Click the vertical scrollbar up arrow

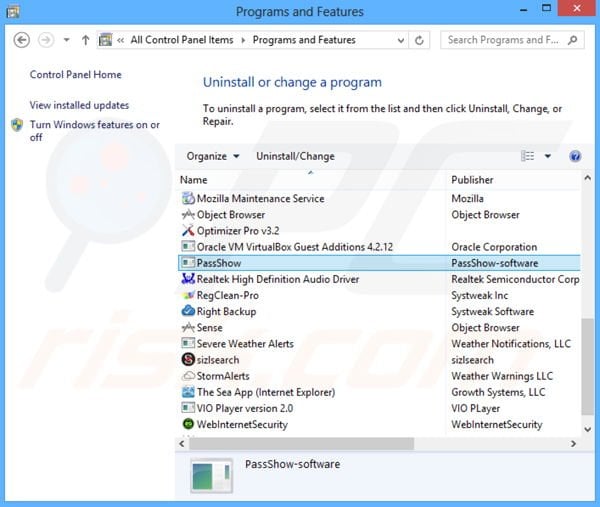click(x=587, y=178)
